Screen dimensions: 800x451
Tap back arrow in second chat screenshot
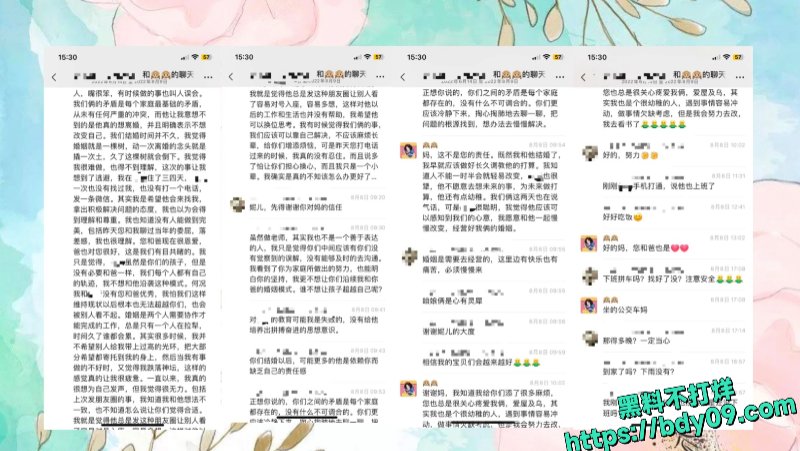231,77
